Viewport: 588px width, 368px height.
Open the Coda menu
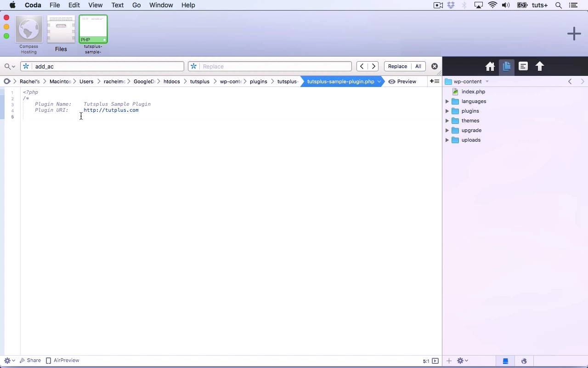(x=33, y=5)
